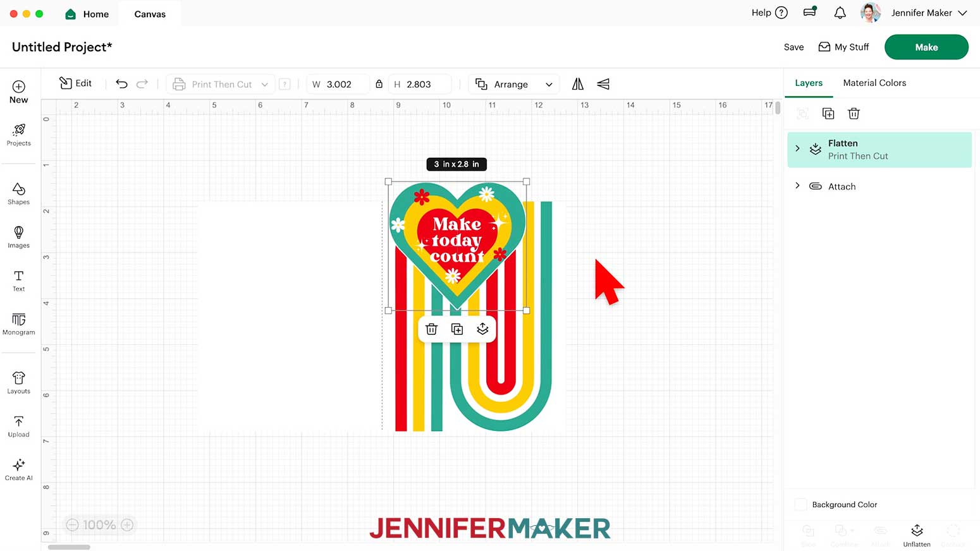Click the Save button
This screenshot has height=551, width=980.
pyautogui.click(x=793, y=47)
